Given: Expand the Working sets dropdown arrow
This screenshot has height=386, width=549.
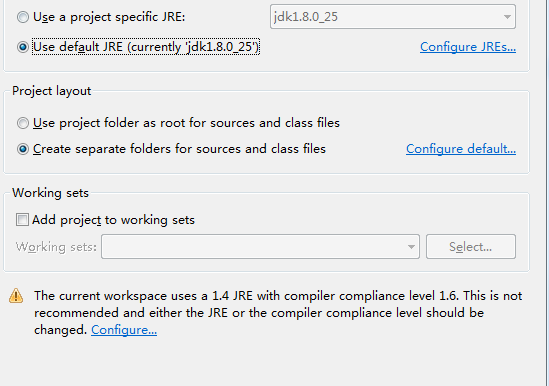Looking at the screenshot, I should click(x=411, y=247).
